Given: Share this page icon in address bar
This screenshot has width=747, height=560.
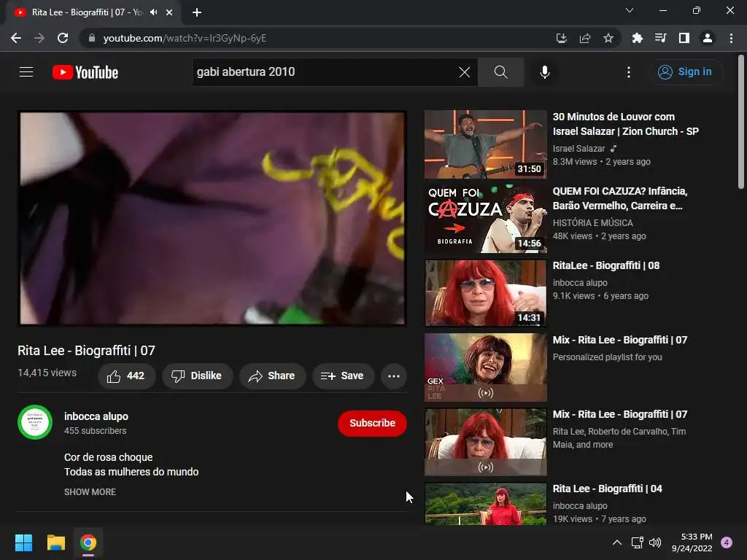Looking at the screenshot, I should [x=585, y=38].
